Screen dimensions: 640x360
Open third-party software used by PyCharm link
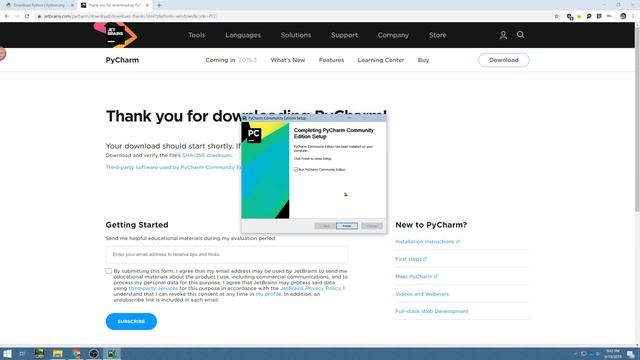tap(173, 167)
